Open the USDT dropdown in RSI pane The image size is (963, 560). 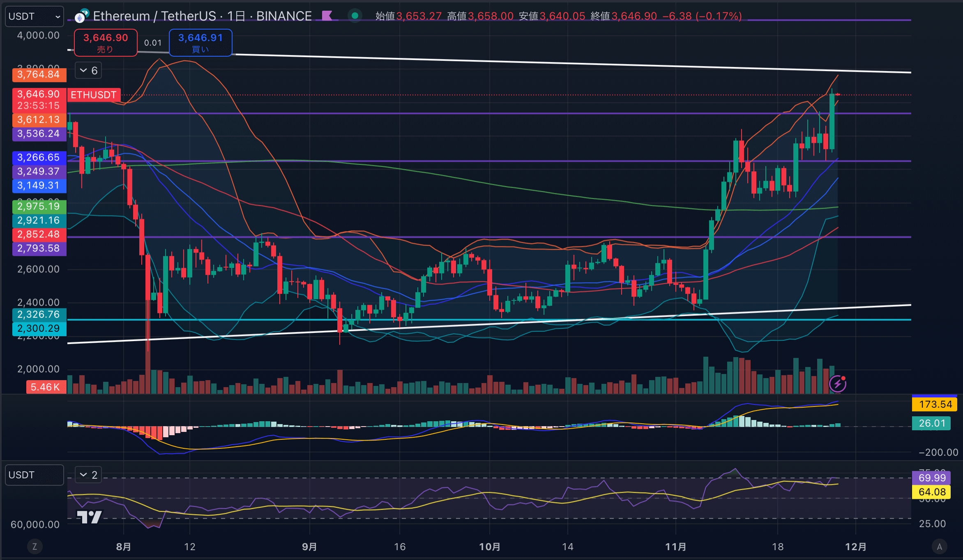(35, 475)
